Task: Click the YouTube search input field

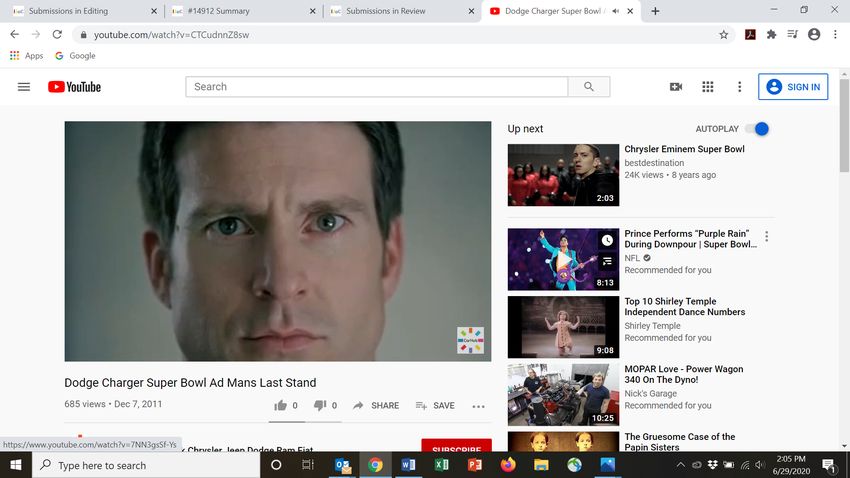Action: (x=377, y=87)
